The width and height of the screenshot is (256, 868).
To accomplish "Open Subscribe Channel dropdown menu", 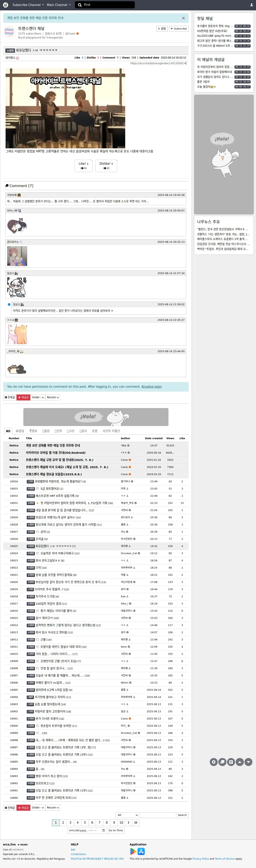I will 28,5.
